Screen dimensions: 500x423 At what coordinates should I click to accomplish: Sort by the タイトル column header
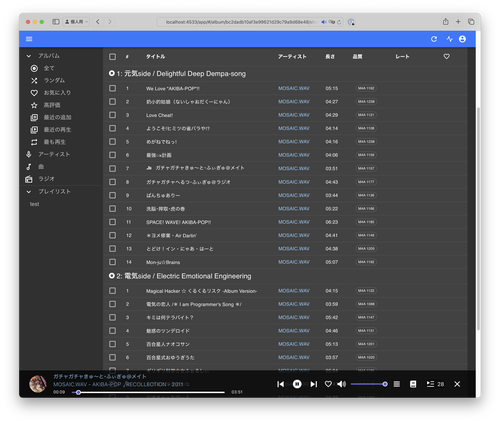[155, 57]
